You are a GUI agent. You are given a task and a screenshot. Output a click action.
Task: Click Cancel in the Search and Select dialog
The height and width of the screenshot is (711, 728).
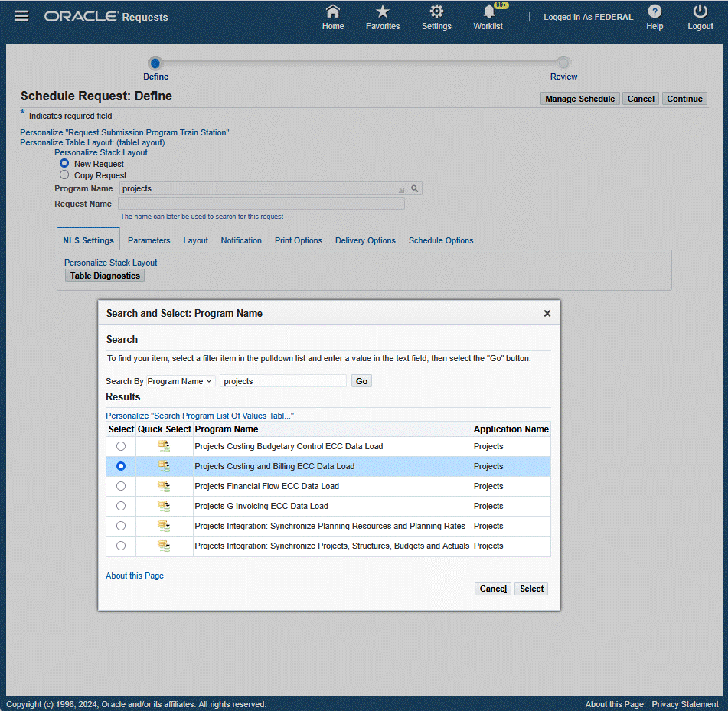coord(493,589)
